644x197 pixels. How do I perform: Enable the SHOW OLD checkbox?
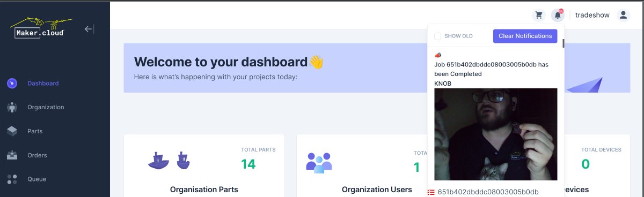(x=437, y=36)
